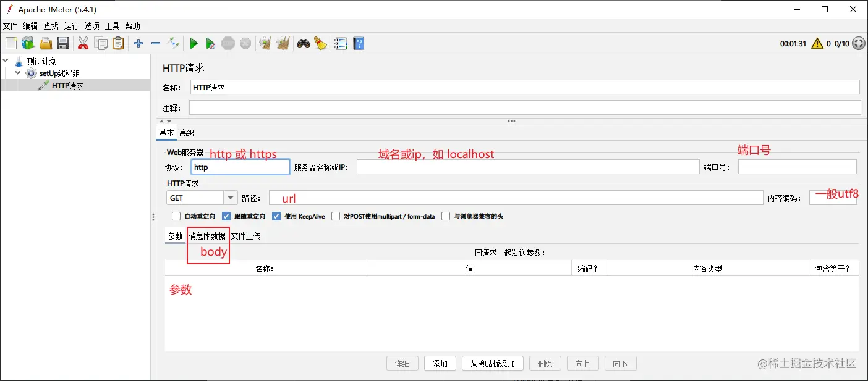The image size is (868, 381).
Task: Enable 与浏览器兼容的头 checkbox
Action: coord(446,216)
